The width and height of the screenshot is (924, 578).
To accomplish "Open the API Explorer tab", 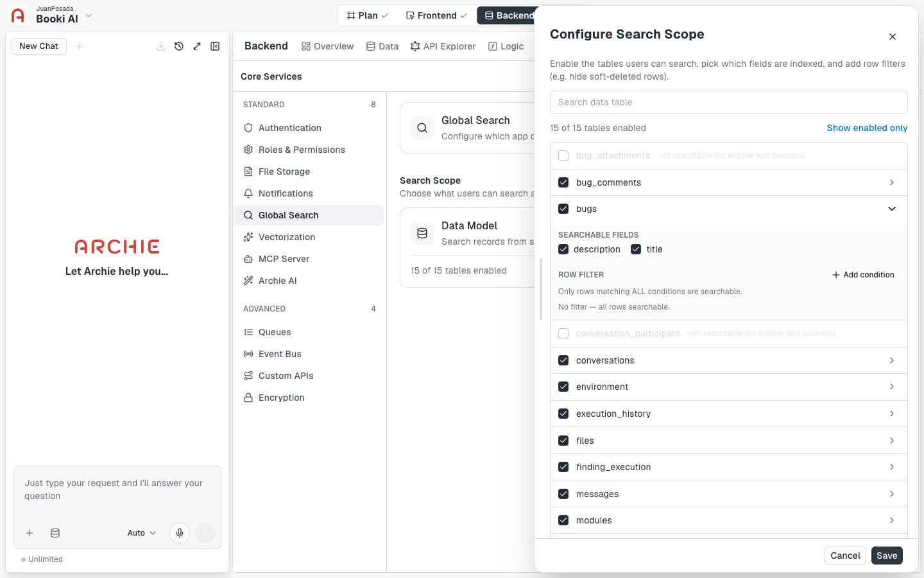I will [443, 46].
